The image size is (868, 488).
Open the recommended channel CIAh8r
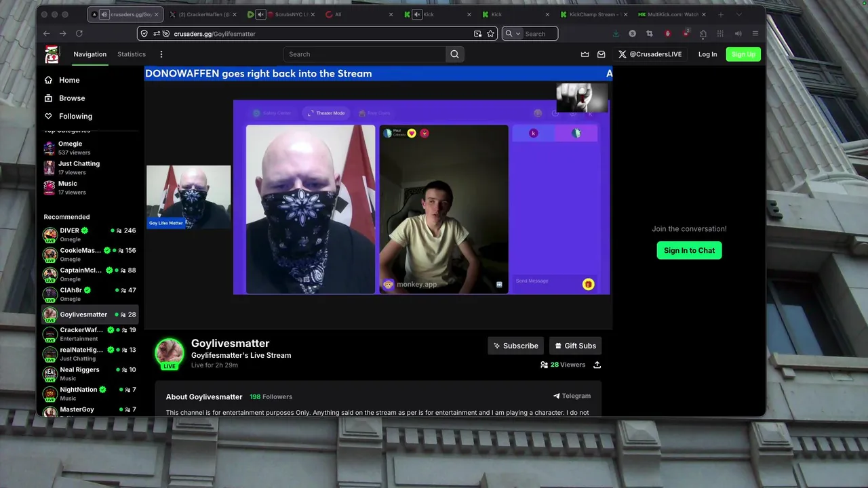click(x=90, y=294)
